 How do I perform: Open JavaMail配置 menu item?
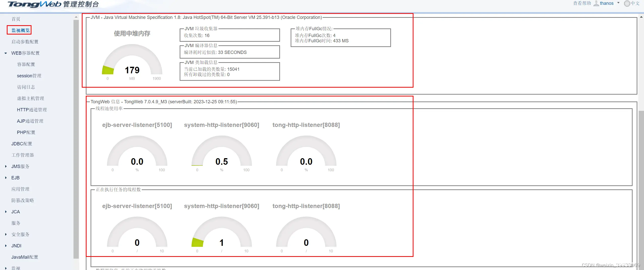[25, 257]
